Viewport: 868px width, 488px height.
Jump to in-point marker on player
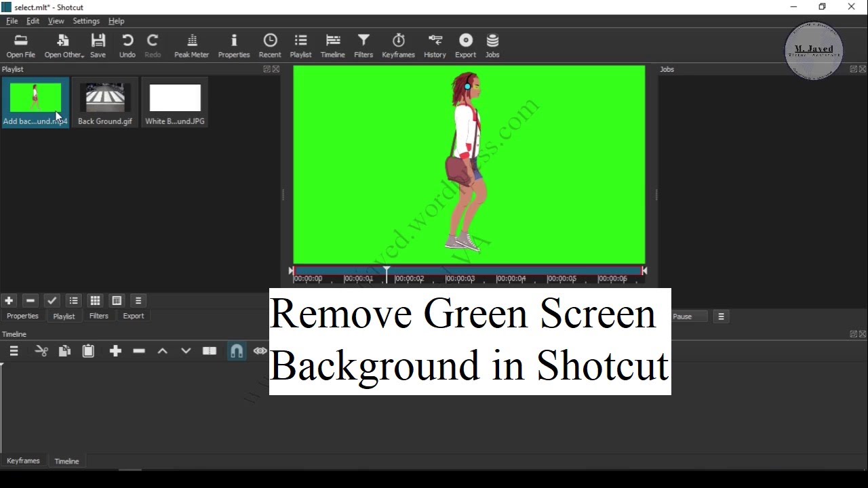tap(292, 271)
